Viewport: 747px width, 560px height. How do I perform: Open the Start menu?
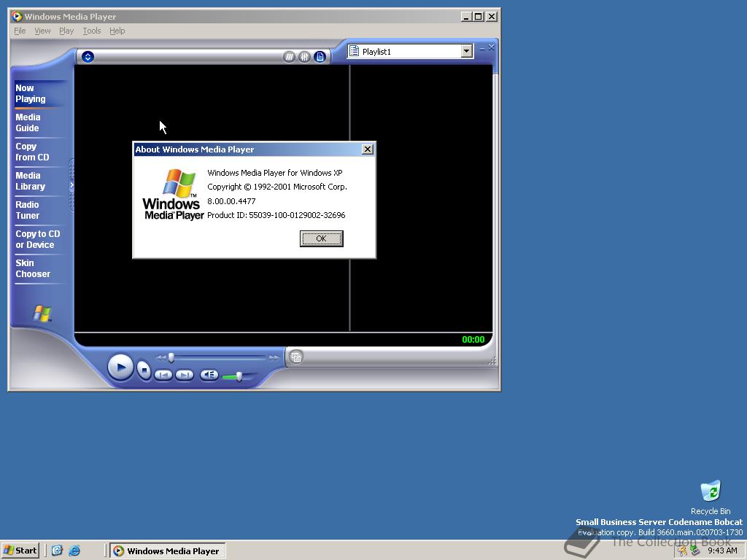20,551
